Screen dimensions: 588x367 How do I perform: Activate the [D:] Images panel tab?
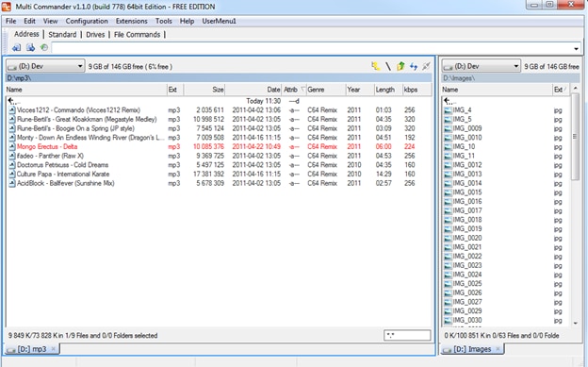coord(472,349)
